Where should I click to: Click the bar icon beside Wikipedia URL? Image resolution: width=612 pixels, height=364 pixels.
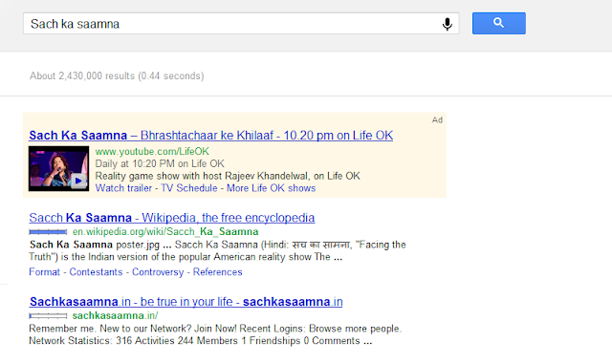(x=48, y=232)
